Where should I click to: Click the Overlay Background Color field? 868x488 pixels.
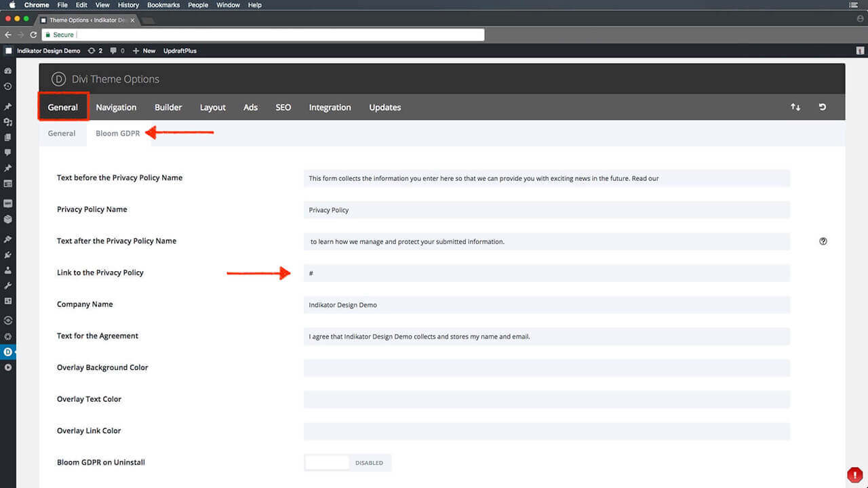(547, 368)
